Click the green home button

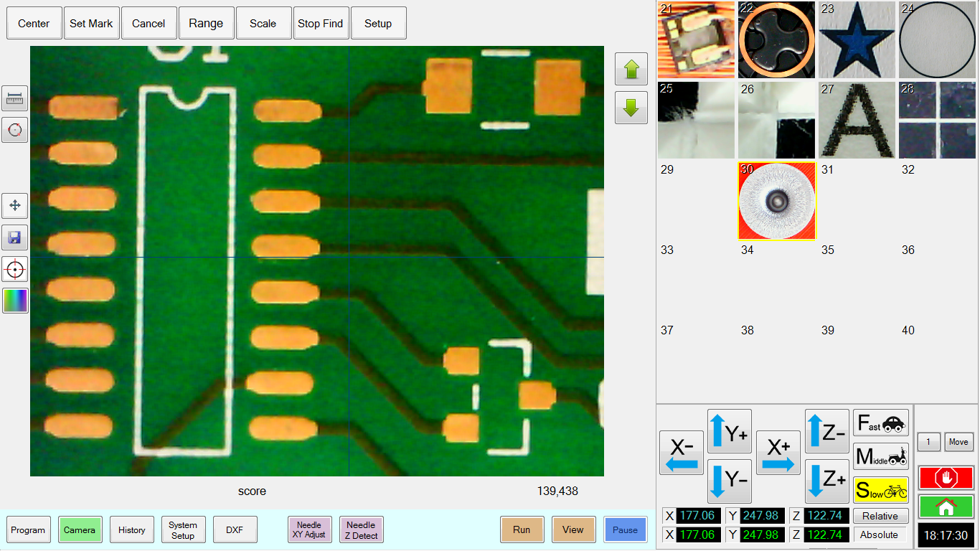[946, 507]
